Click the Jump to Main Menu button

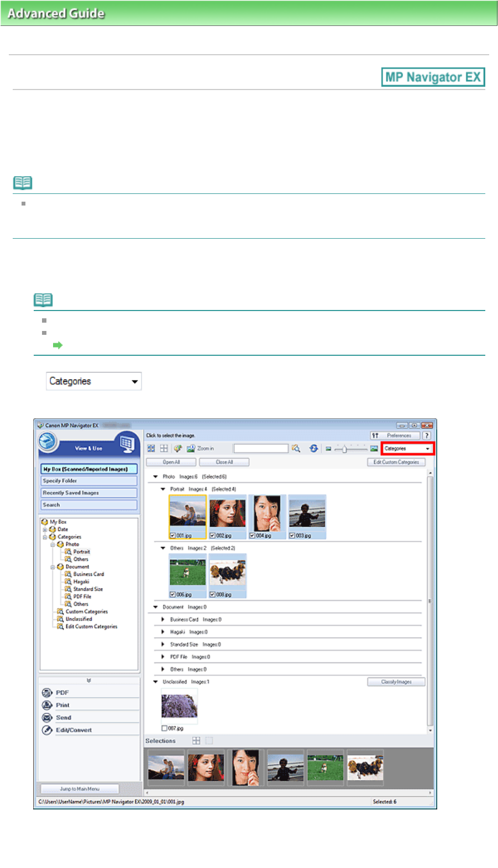click(x=80, y=789)
